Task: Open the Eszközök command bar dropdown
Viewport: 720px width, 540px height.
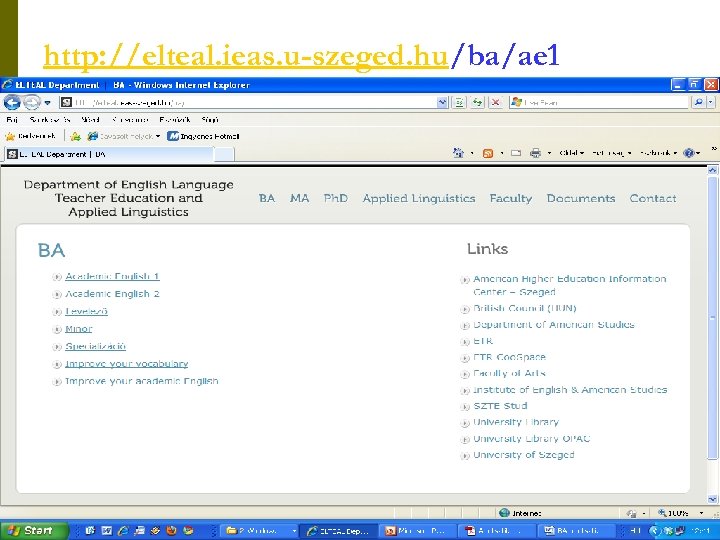Action: tap(658, 153)
